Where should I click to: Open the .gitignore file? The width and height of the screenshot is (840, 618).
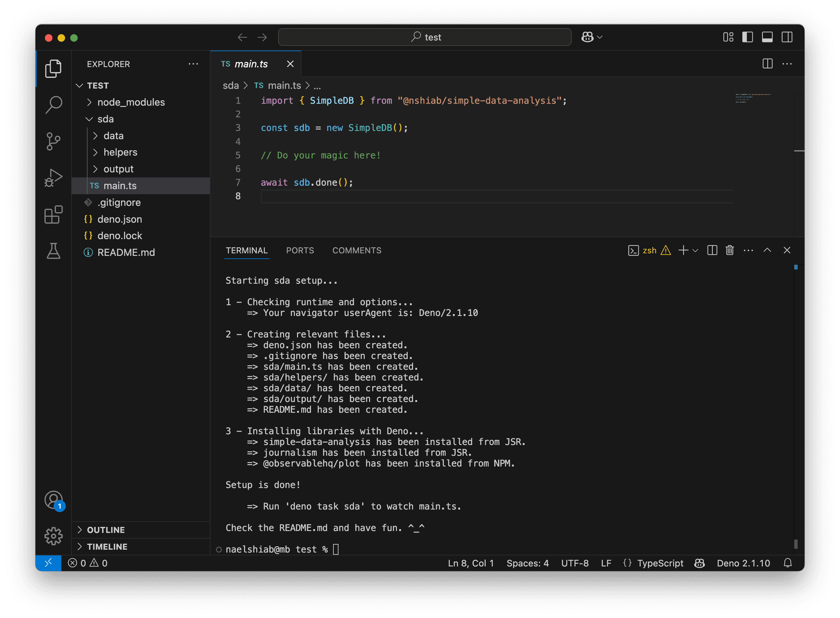[141, 202]
